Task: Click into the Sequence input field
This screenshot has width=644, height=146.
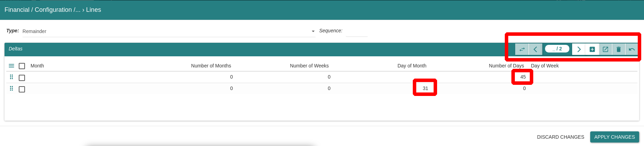Action: coord(357,31)
